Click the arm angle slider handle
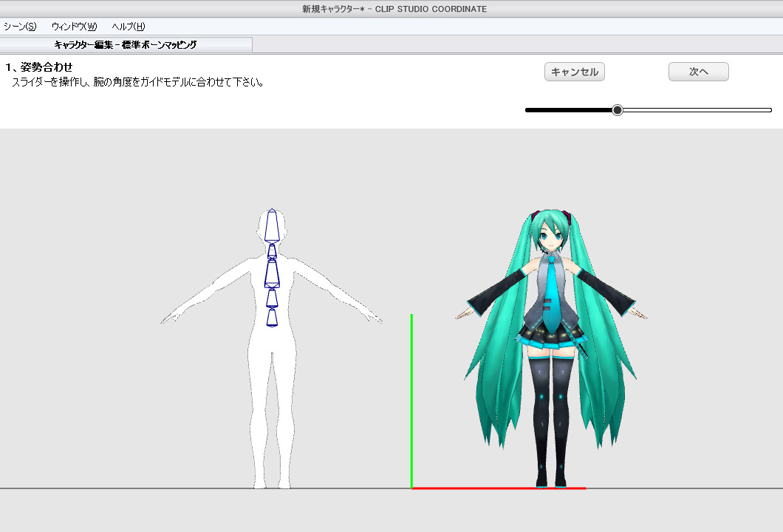The width and height of the screenshot is (783, 532). click(x=618, y=110)
